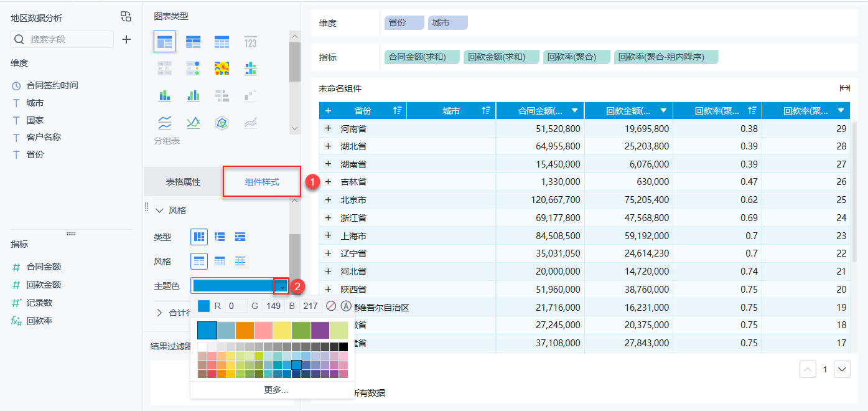Viewport: 868px width, 411px height.
Task: Collapse the 风格 section
Action: (160, 210)
